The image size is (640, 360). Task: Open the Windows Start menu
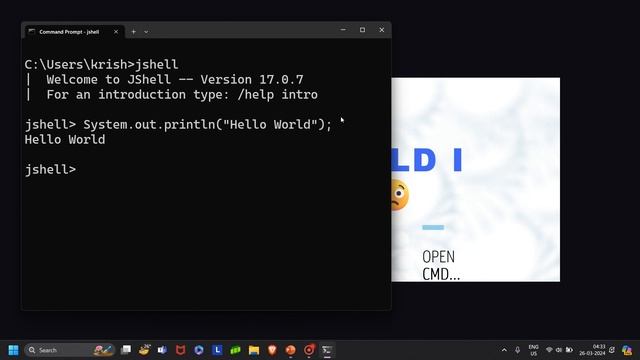(13, 350)
